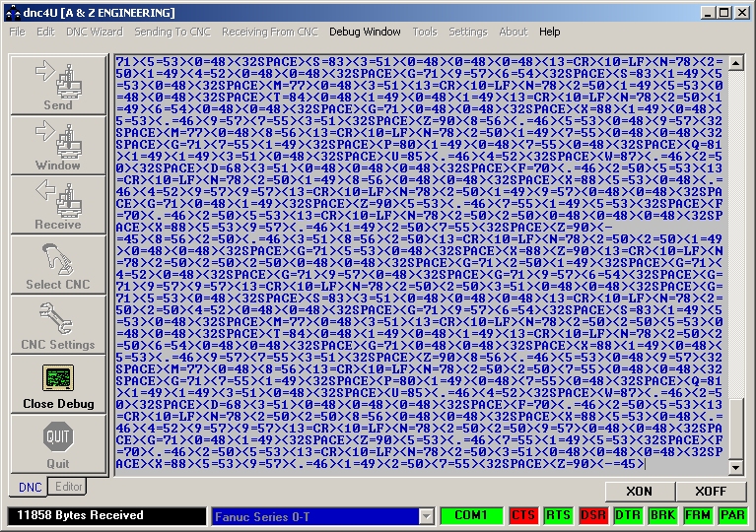Click the Receive from CNC icon
Image resolution: width=756 pixels, height=532 pixels.
[x=57, y=199]
